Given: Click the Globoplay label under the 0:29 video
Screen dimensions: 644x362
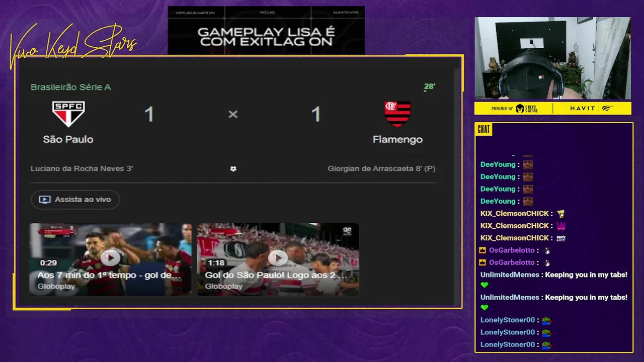Looking at the screenshot, I should tap(56, 286).
